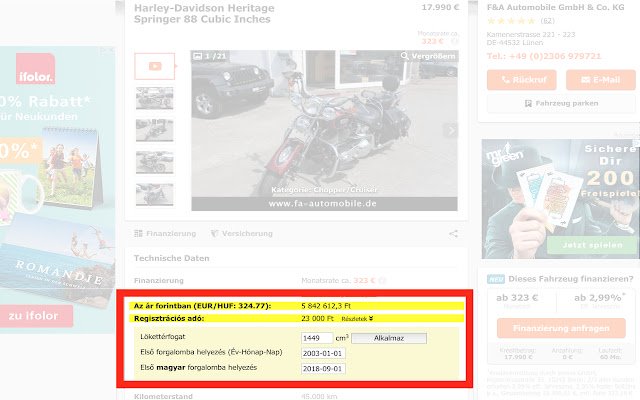Viewport: 640px width, 400px height.
Task: Expand the Részletek details link
Action: tap(357, 319)
